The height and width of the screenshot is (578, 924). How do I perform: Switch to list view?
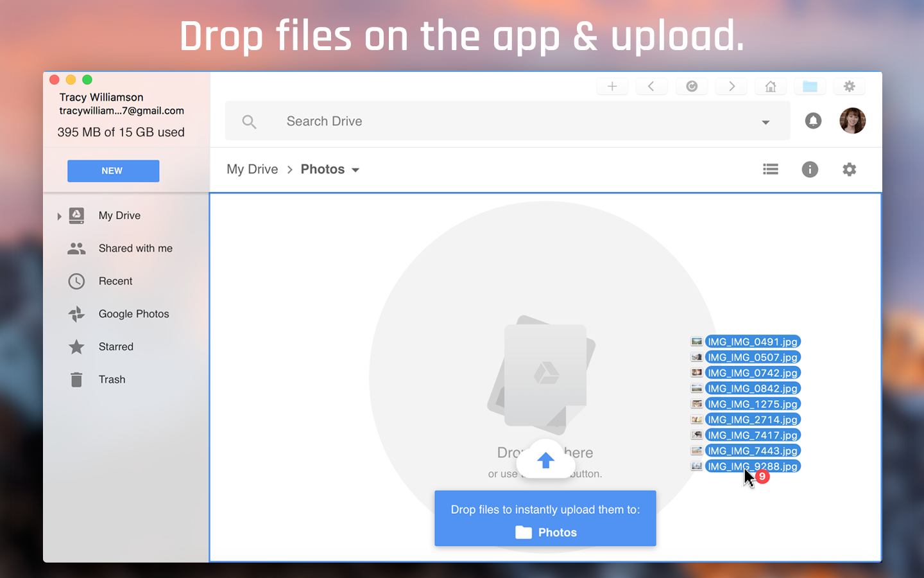[x=771, y=170]
